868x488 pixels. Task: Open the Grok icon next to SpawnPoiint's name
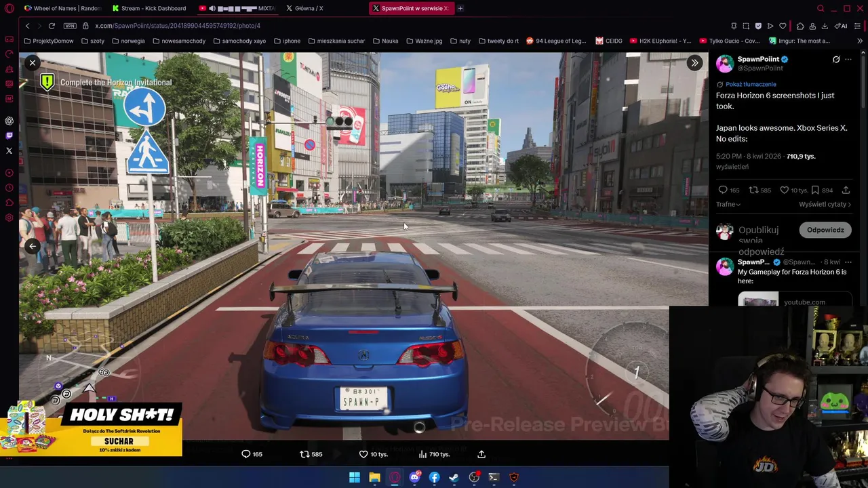click(x=836, y=60)
